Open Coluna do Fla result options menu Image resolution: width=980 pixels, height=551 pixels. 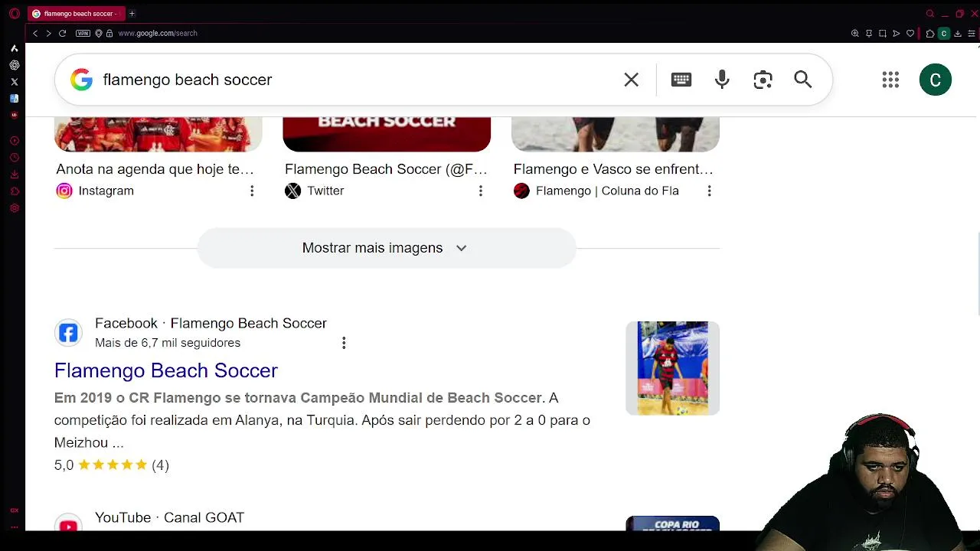coord(709,191)
